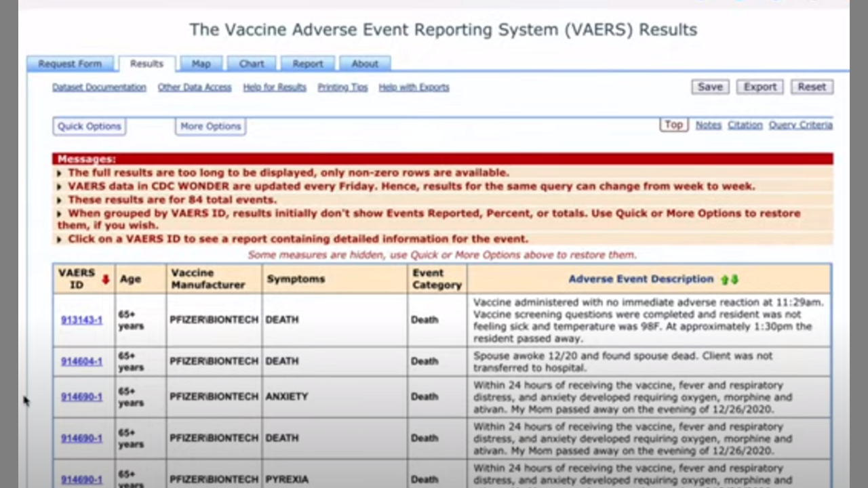Open VAERS ID 913143-1 report
The image size is (868, 488).
click(x=81, y=320)
